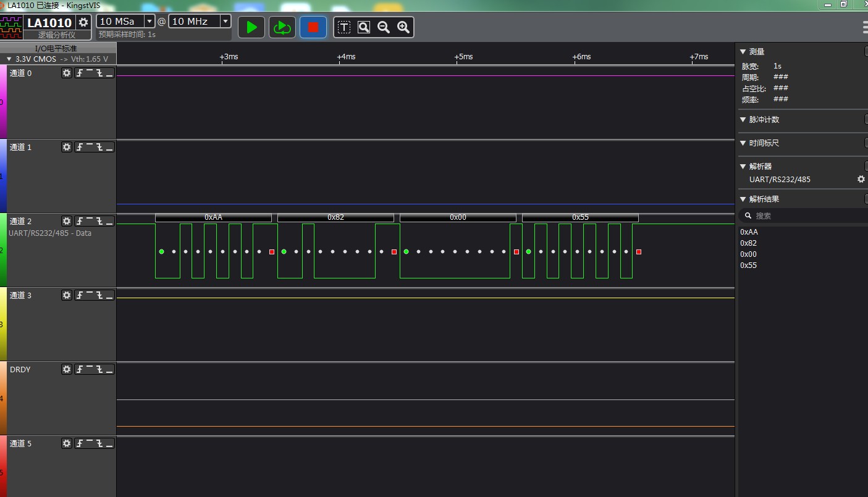Viewport: 868px width, 497px height.
Task: Click the 0xAA decoded byte label on waveform
Action: pyautogui.click(x=213, y=217)
